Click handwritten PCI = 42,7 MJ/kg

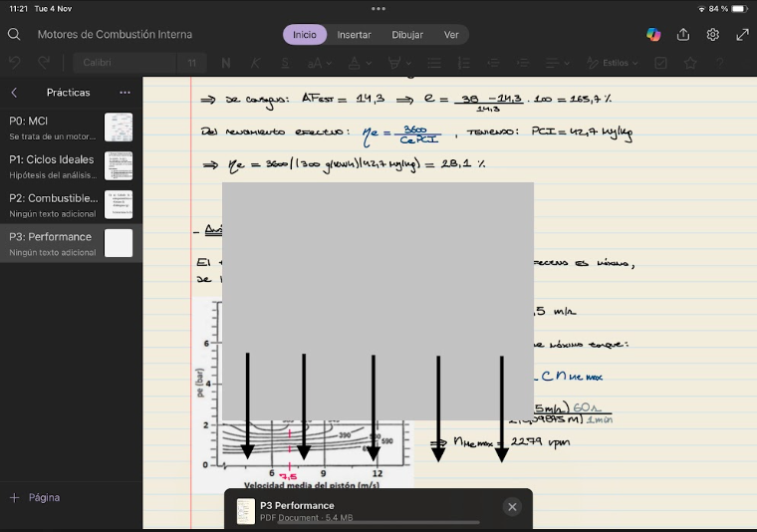pyautogui.click(x=582, y=133)
